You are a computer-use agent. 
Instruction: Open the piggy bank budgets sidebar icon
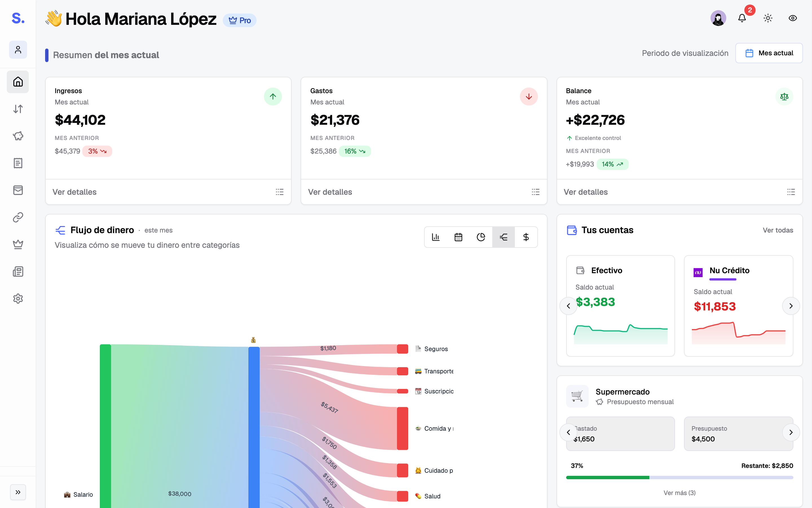tap(18, 136)
